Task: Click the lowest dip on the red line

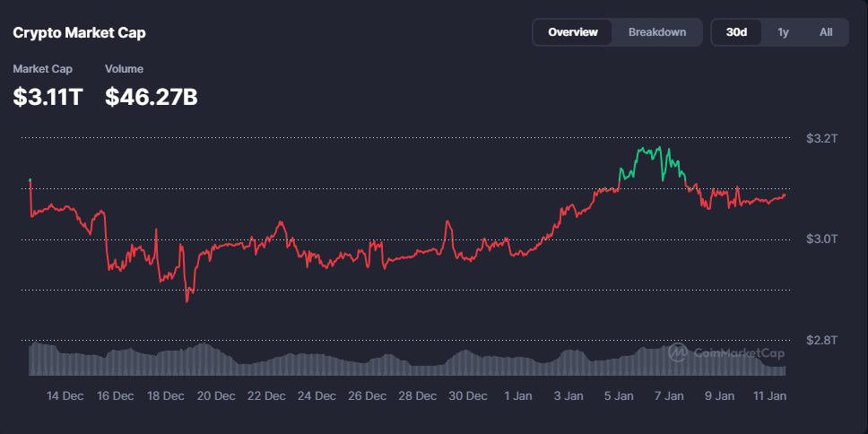Action: point(187,300)
